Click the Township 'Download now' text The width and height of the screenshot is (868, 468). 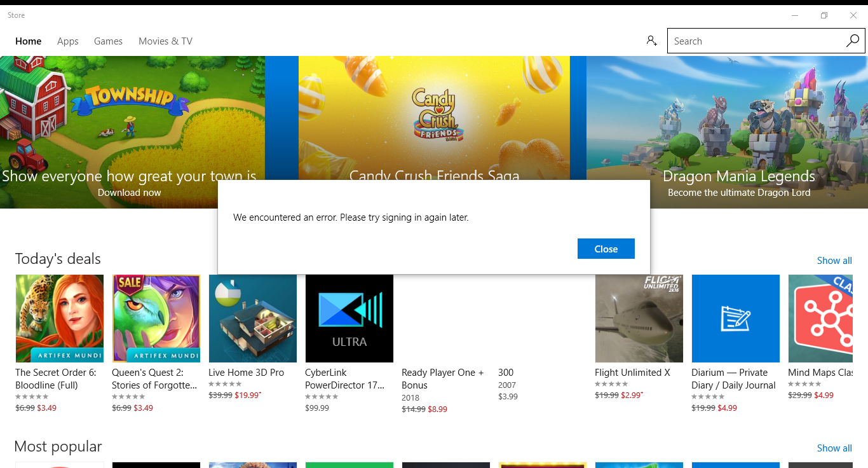[130, 193]
